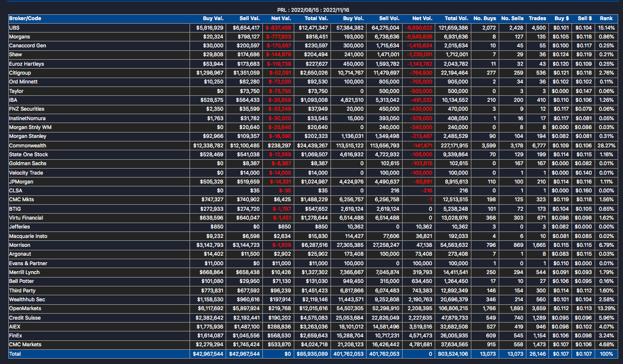Select the AIEX broker name

[x=15, y=327]
